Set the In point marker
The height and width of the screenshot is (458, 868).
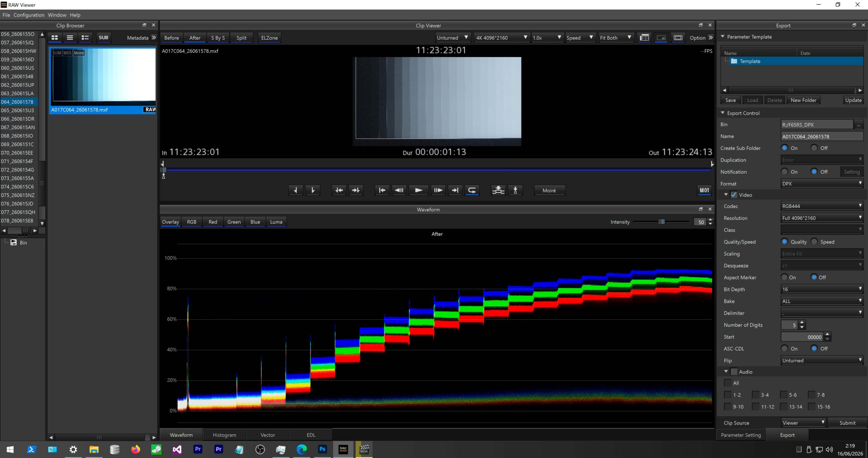[295, 190]
